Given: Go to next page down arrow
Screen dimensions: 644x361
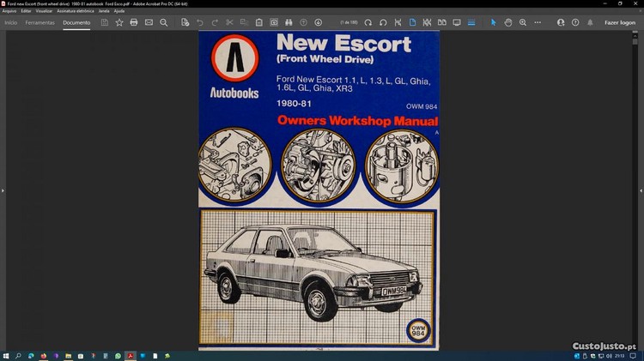Looking at the screenshot, I should pyautogui.click(x=319, y=22).
